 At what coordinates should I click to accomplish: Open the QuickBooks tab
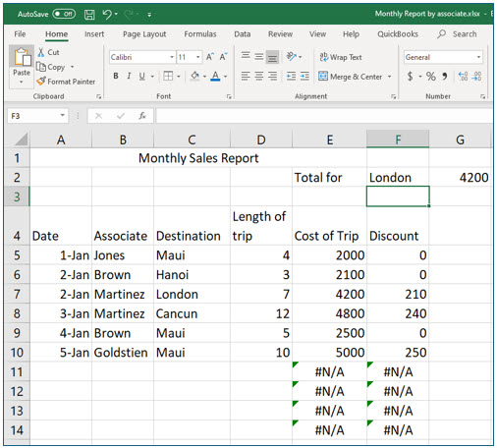click(398, 34)
